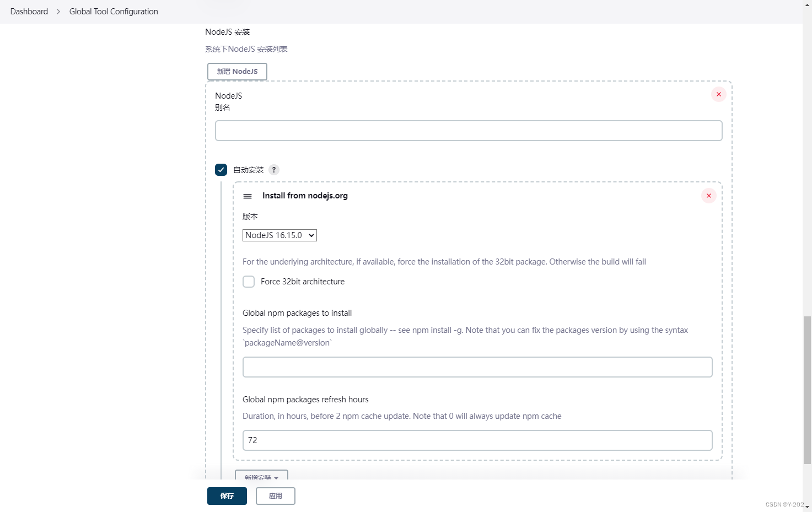Click the page vertical scrollbar thumb

click(807, 390)
